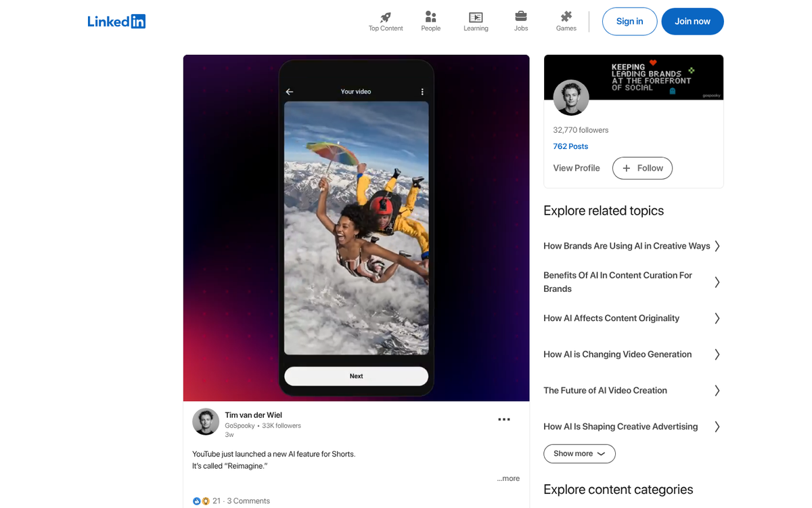Viewport: 812px width, 508px height.
Task: Open the Learning video icon
Action: 476,17
